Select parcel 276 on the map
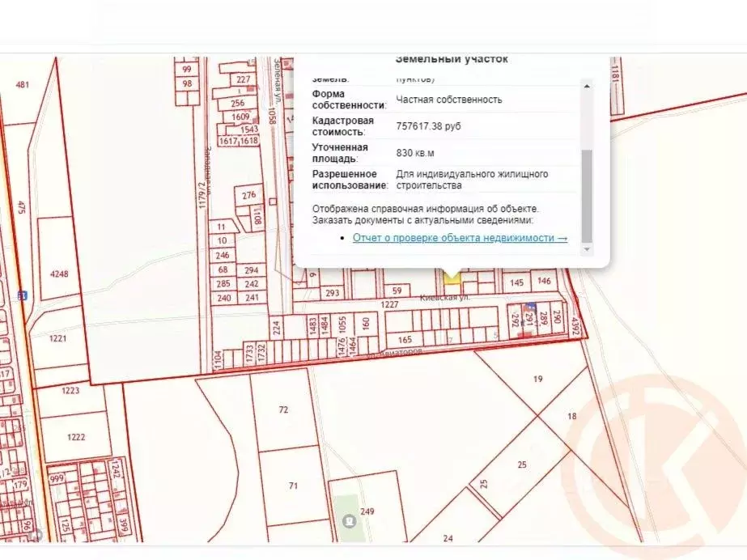Viewport: 747px width, 560px height. 248,195
